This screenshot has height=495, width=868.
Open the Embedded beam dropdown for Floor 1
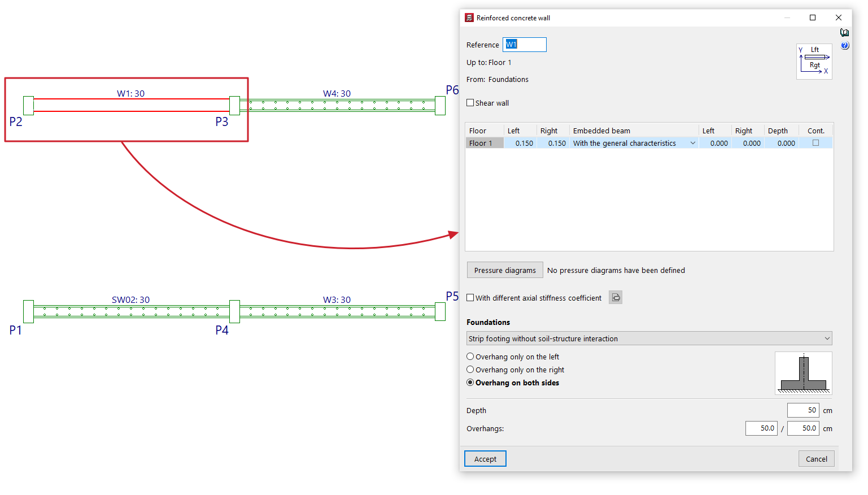pos(693,143)
